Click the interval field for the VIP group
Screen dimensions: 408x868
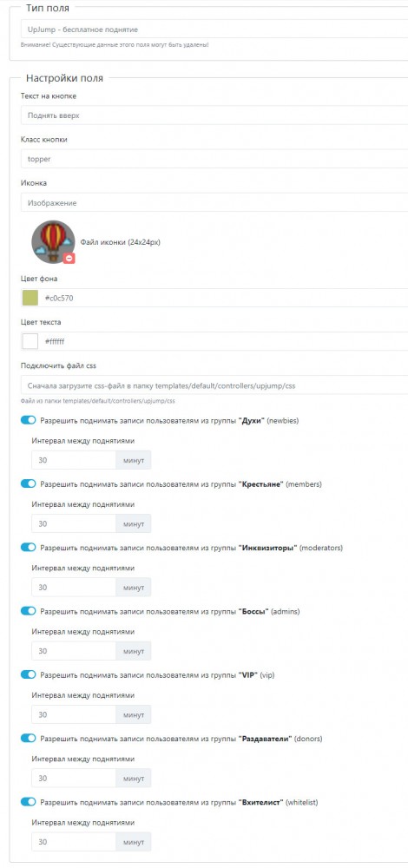click(x=74, y=714)
